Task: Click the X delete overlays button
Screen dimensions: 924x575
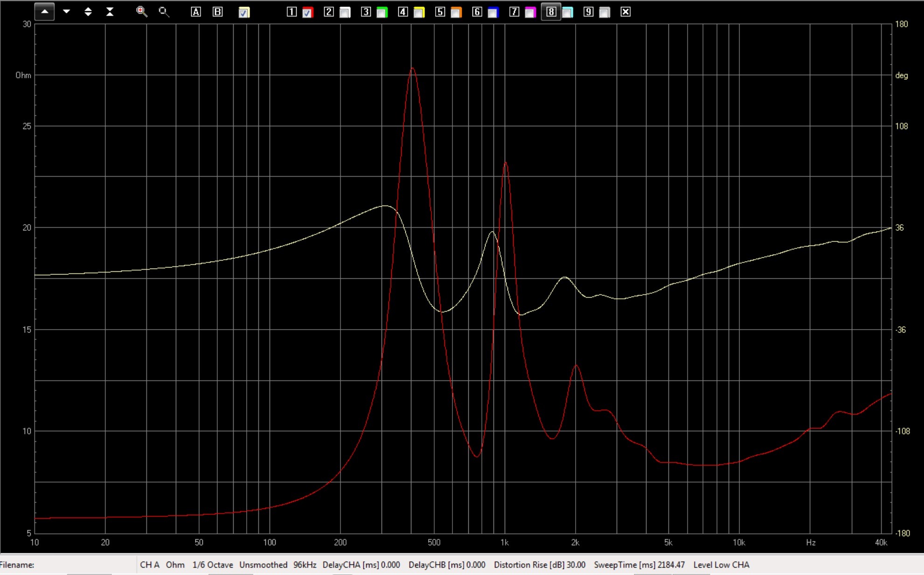Action: pyautogui.click(x=626, y=12)
